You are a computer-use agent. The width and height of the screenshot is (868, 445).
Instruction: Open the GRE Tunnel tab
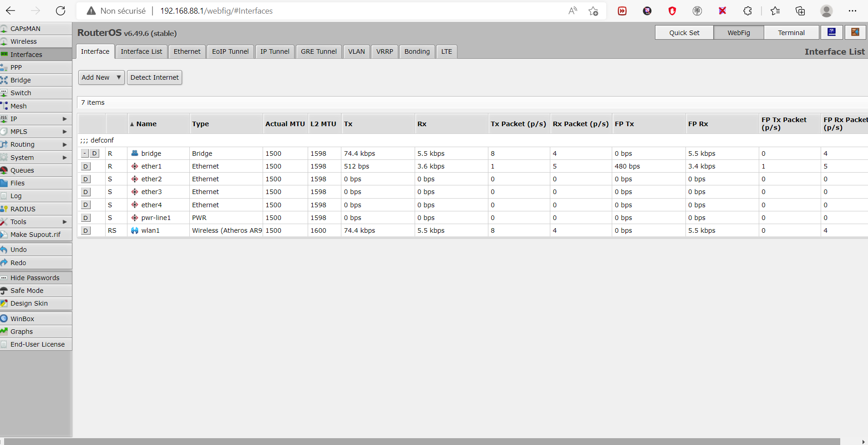[x=319, y=51]
